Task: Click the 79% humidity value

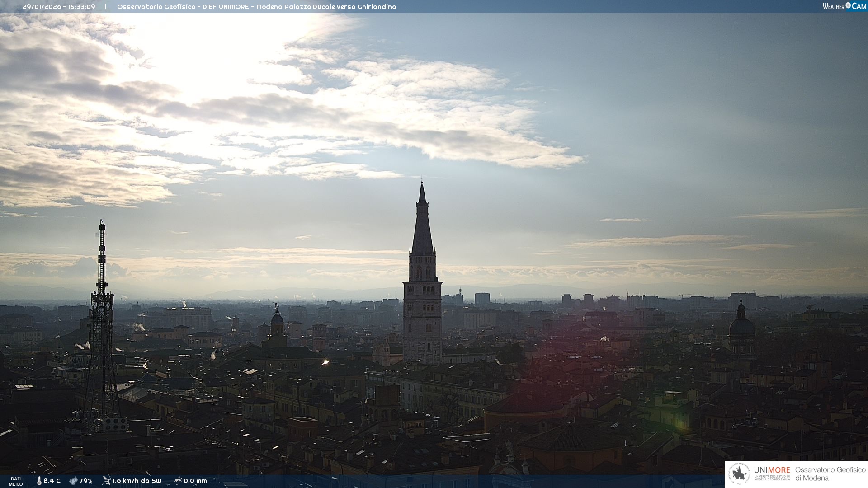Action: 86,481
